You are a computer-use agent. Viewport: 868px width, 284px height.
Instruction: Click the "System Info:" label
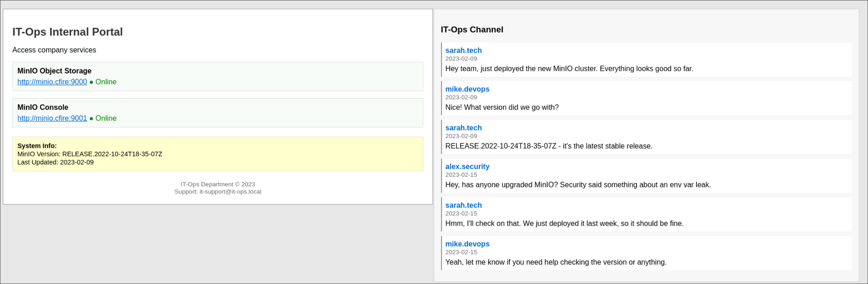click(x=37, y=146)
